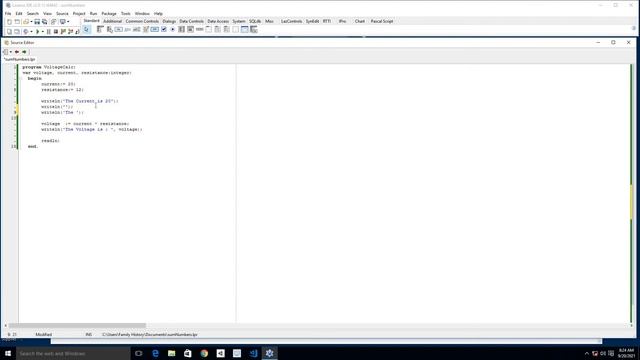Switch to the Data Controls palette tab

click(191, 21)
